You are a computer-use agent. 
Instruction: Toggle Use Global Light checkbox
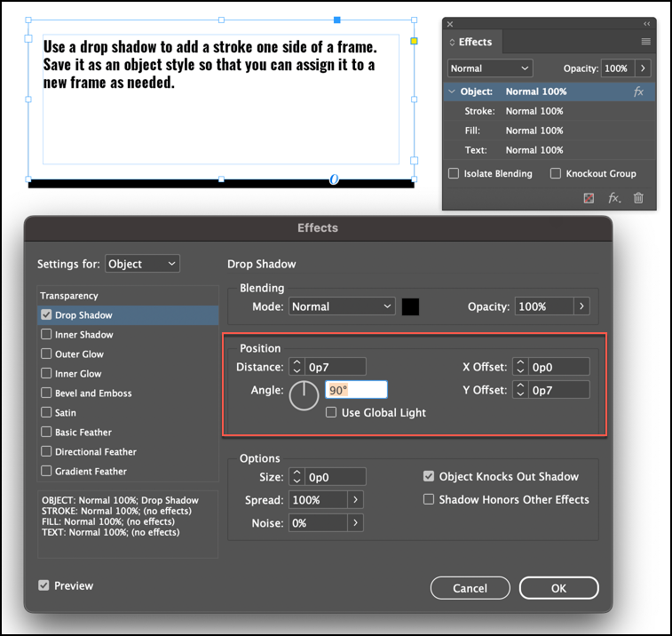click(x=331, y=412)
